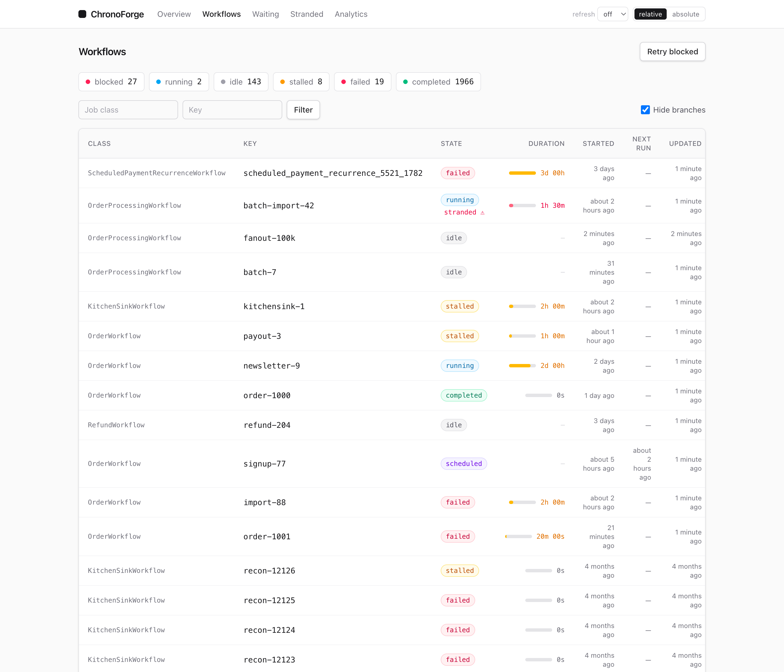The image size is (784, 672).
Task: Open the payout-3 workflow
Action: [262, 336]
